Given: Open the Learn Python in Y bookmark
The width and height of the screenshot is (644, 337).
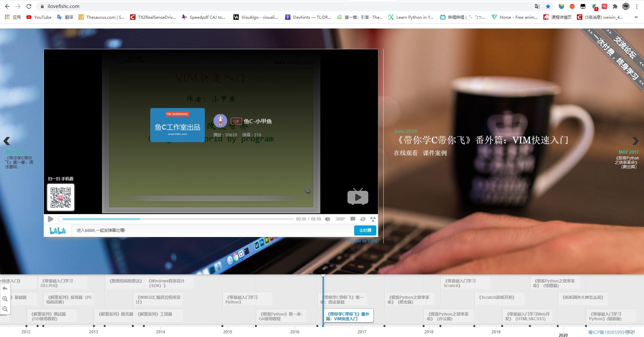Looking at the screenshot, I should click(x=411, y=17).
